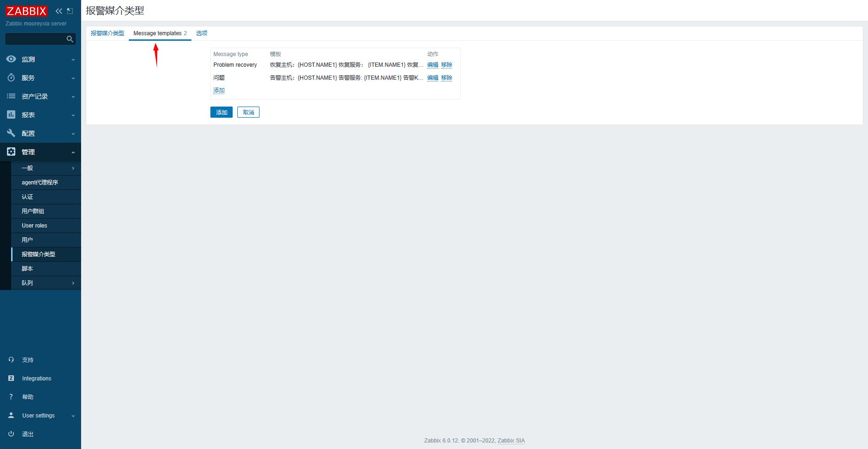This screenshot has width=868, height=449.
Task: Click the blue 添加 button
Action: click(222, 112)
